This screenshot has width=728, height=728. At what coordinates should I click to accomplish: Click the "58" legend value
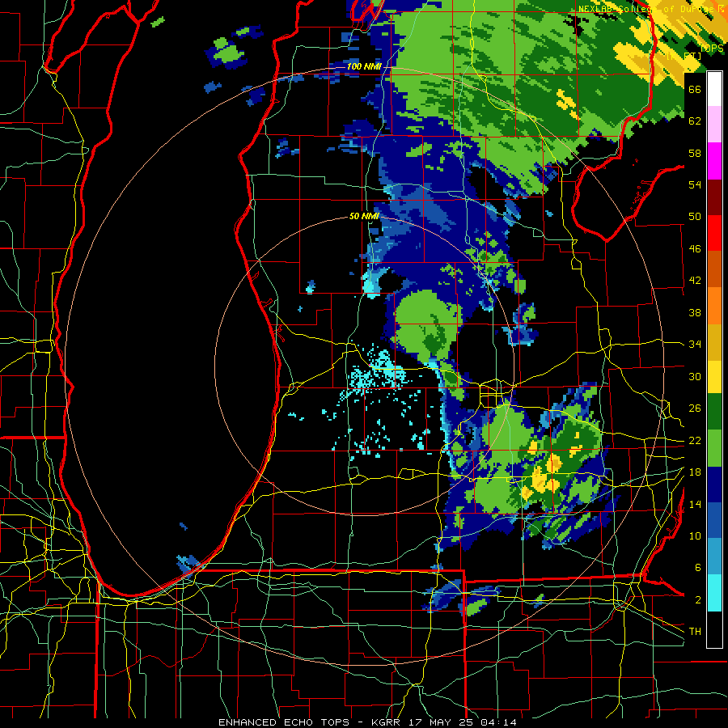pos(695,153)
